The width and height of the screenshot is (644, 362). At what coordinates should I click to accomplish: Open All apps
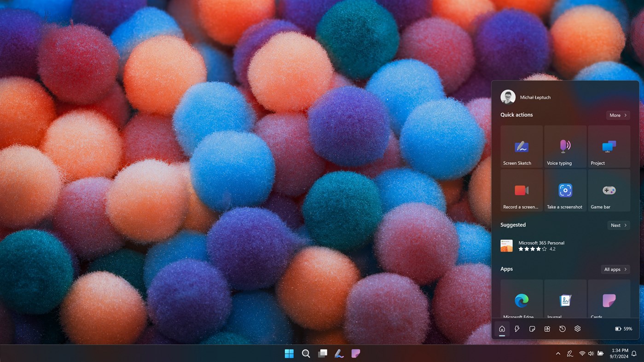[615, 269]
